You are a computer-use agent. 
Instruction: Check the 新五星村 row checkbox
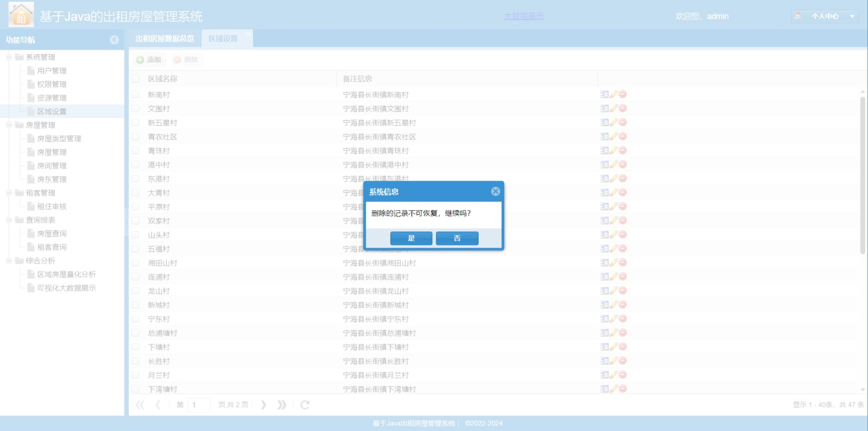[135, 123]
